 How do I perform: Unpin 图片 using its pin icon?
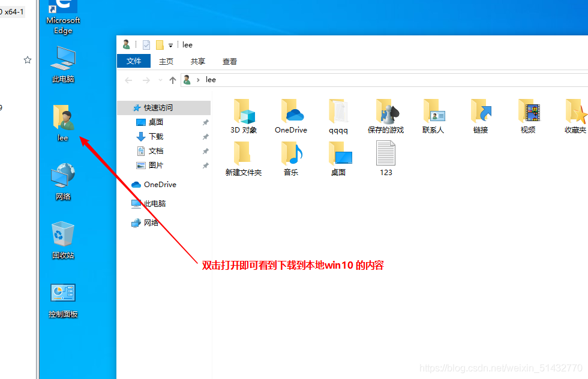click(205, 166)
